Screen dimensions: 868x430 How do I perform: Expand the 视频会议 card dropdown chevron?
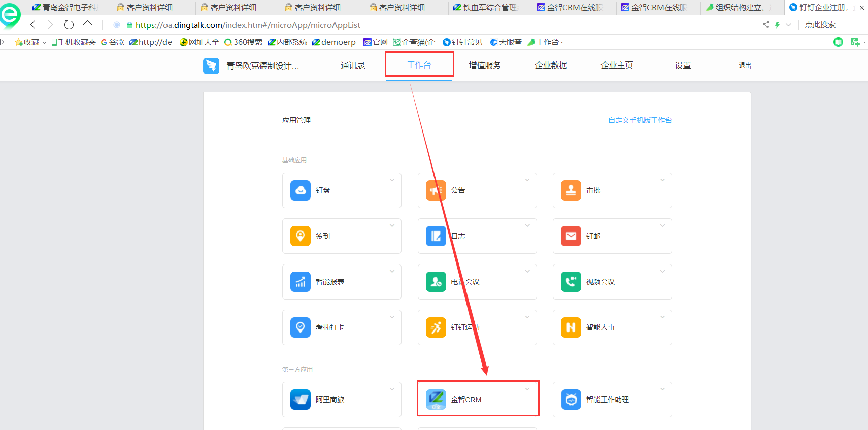(x=662, y=272)
